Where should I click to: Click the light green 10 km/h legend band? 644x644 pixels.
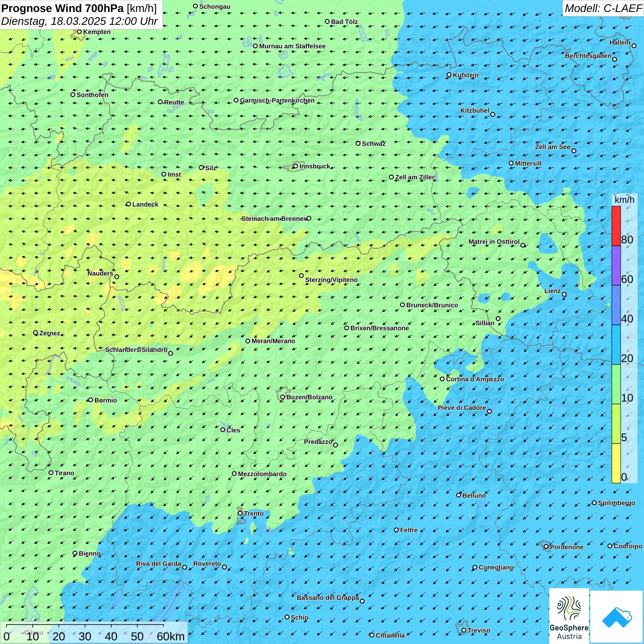pyautogui.click(x=616, y=384)
